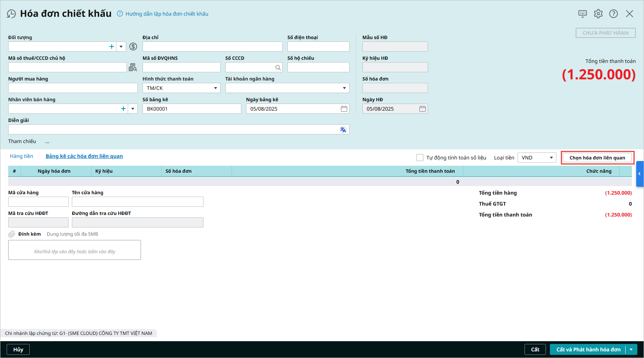Enable Tự động tính toán số liệu checkbox
Screen dimensions: 644x358
pos(420,158)
